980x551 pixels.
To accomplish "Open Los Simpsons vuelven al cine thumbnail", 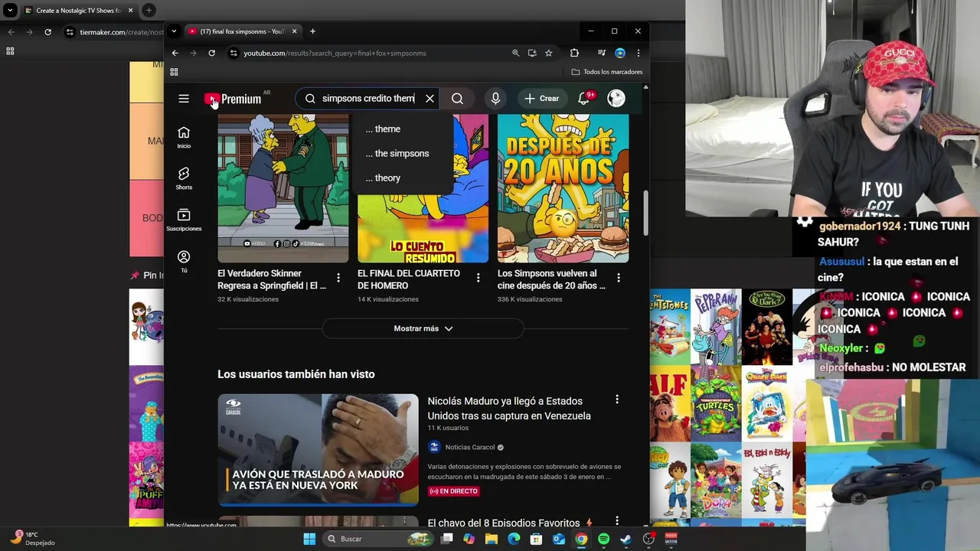I will point(563,188).
